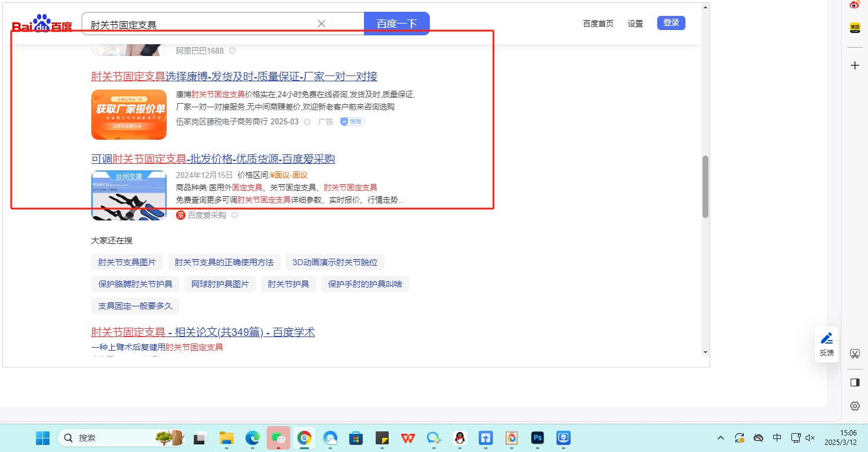
Task: Add a new sidebar app with the plus icon
Action: (855, 65)
